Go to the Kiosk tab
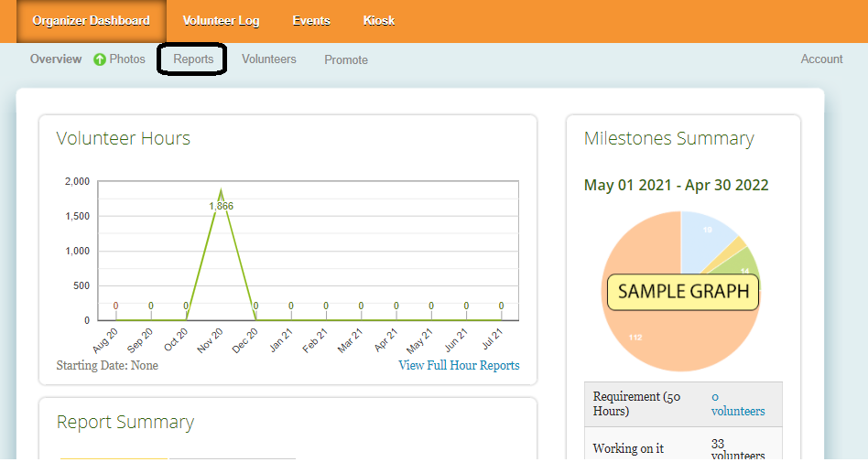This screenshot has height=462, width=868. tap(379, 21)
